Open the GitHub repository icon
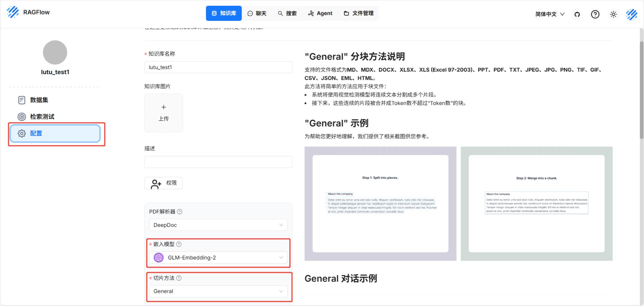 point(577,14)
